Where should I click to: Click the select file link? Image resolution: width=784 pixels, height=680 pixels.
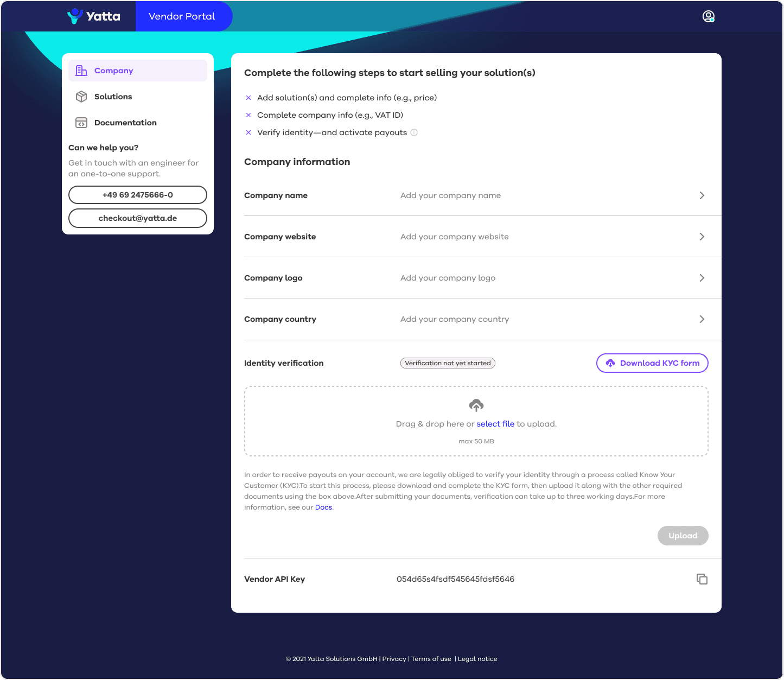495,424
